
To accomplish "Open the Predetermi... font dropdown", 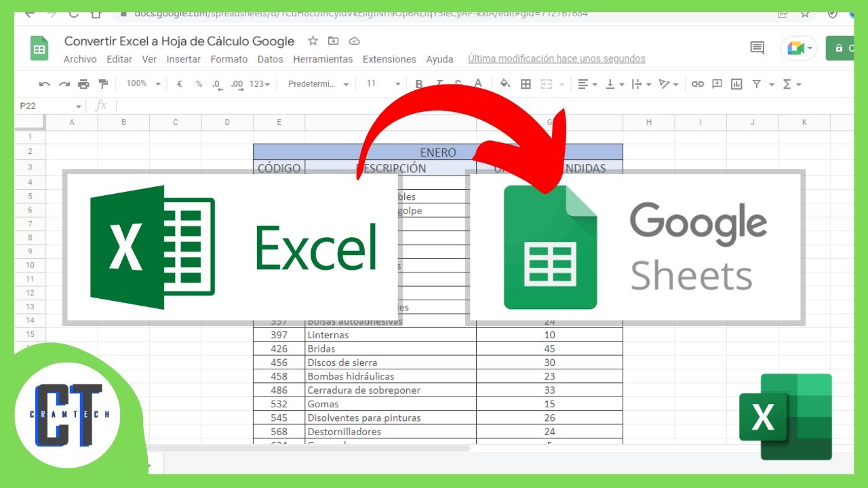I will [x=318, y=84].
